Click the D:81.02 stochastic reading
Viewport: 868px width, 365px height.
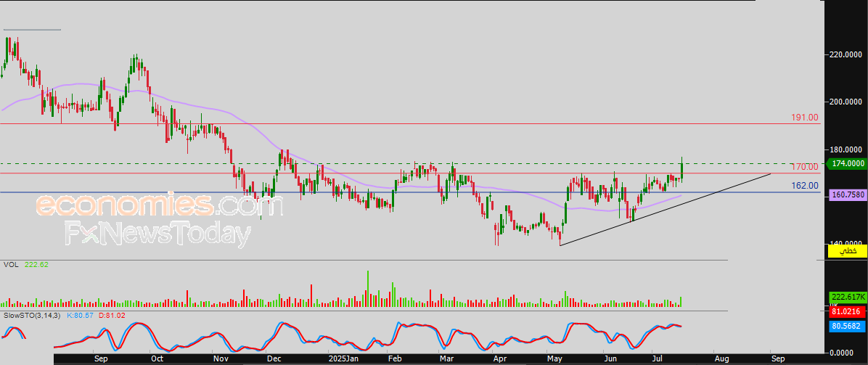click(110, 315)
